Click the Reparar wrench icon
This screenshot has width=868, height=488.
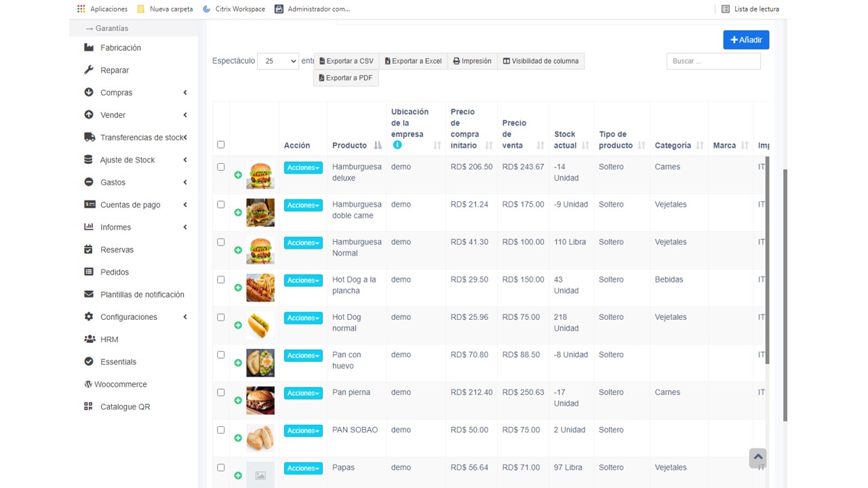pos(88,70)
